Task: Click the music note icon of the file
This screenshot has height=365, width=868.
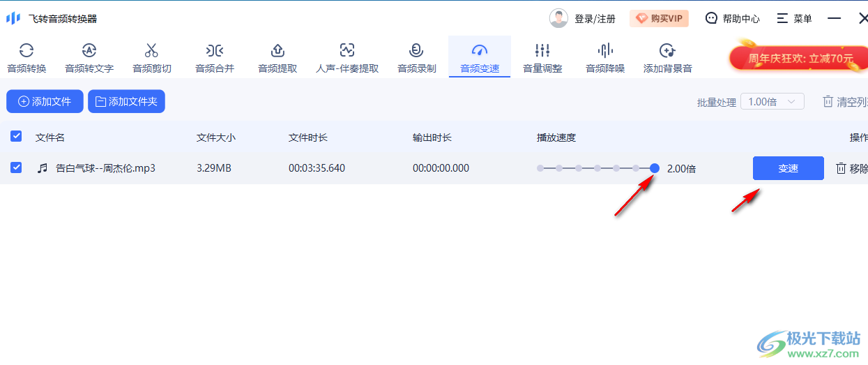Action: (43, 168)
